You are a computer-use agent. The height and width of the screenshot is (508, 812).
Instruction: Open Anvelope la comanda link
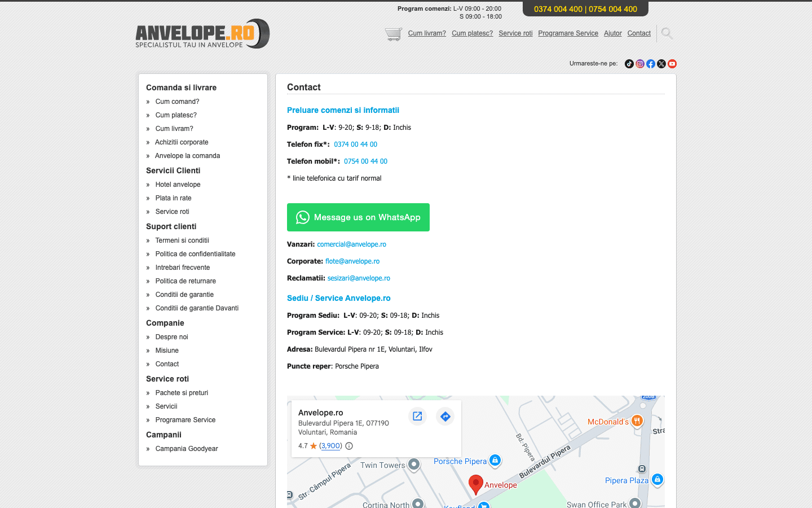187,156
